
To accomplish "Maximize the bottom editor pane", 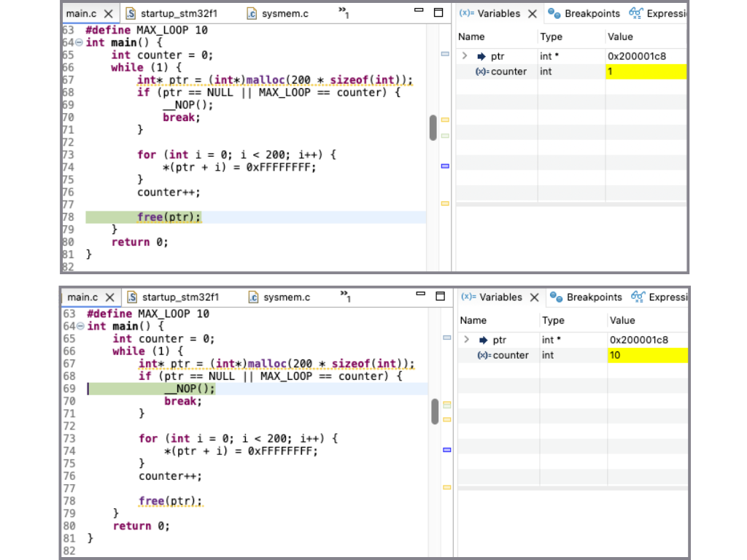I will click(441, 296).
